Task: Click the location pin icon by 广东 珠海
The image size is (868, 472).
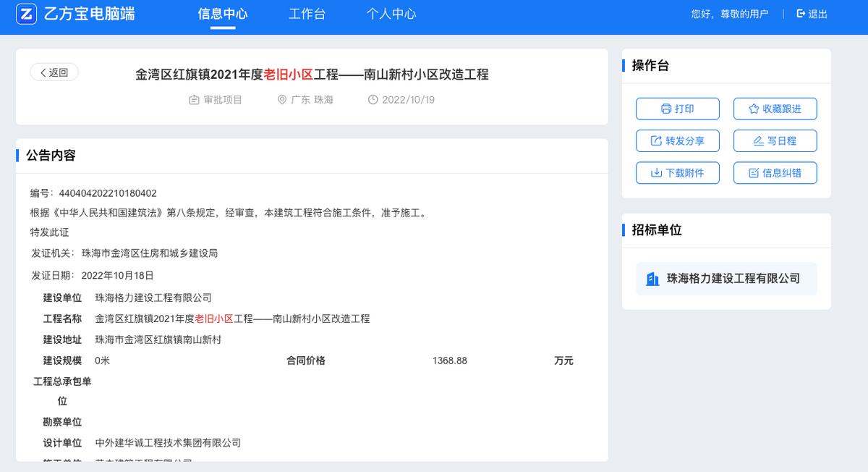Action: (282, 100)
